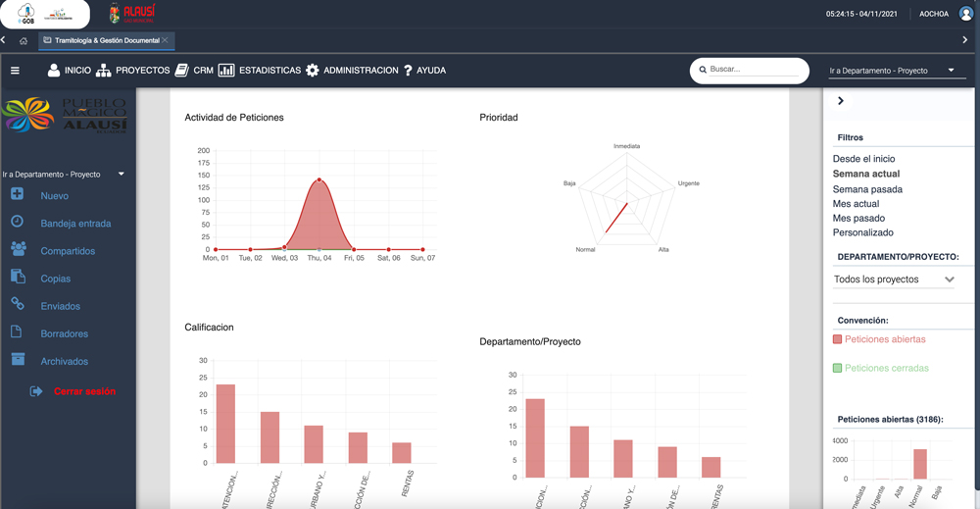Open the home tab icon
Screen dimensions: 980x509
coord(24,41)
